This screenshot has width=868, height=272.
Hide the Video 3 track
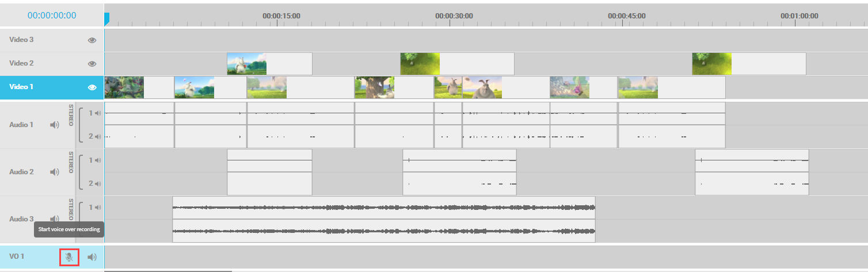pos(92,40)
